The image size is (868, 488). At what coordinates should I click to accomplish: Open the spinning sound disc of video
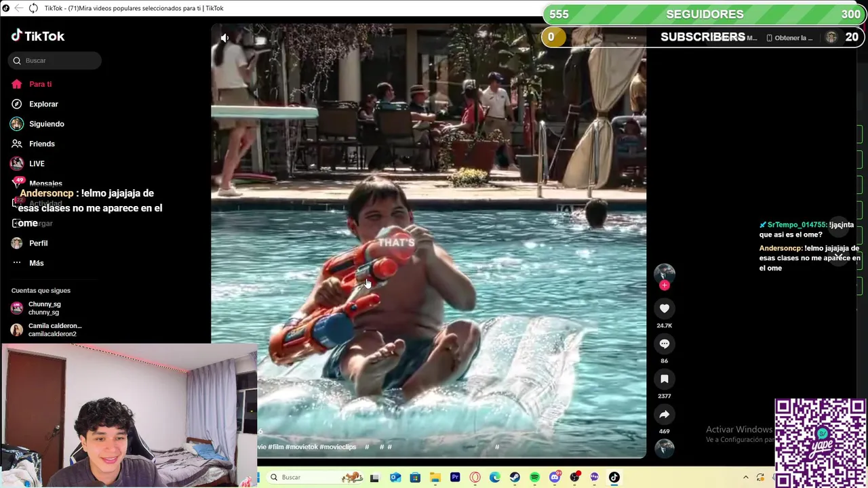665,449
